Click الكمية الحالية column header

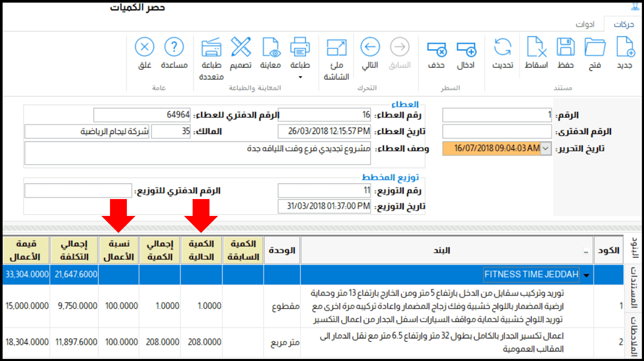pos(201,251)
